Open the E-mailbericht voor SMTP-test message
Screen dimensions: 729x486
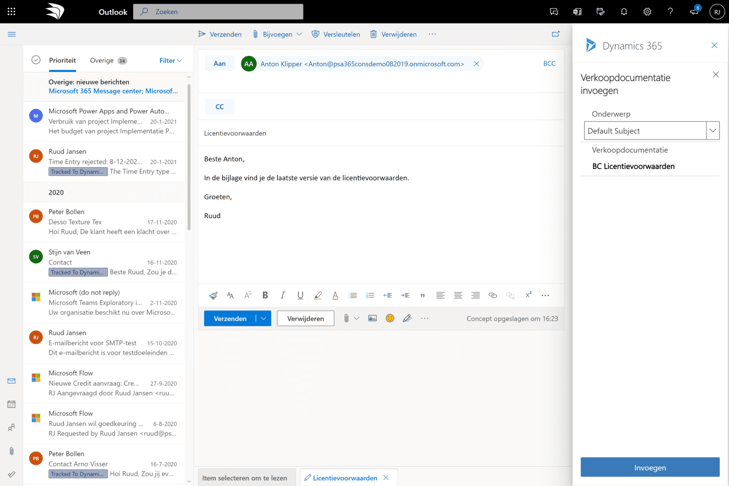point(105,343)
